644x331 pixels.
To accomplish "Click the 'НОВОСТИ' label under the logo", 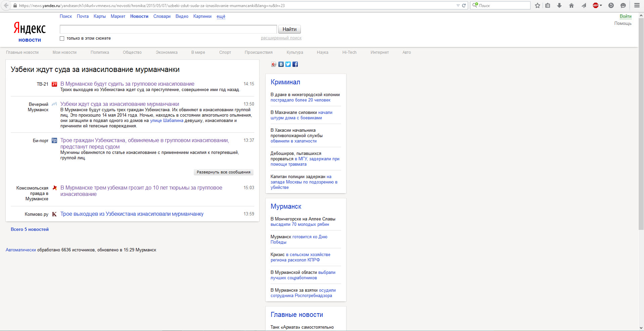I will [30, 40].
